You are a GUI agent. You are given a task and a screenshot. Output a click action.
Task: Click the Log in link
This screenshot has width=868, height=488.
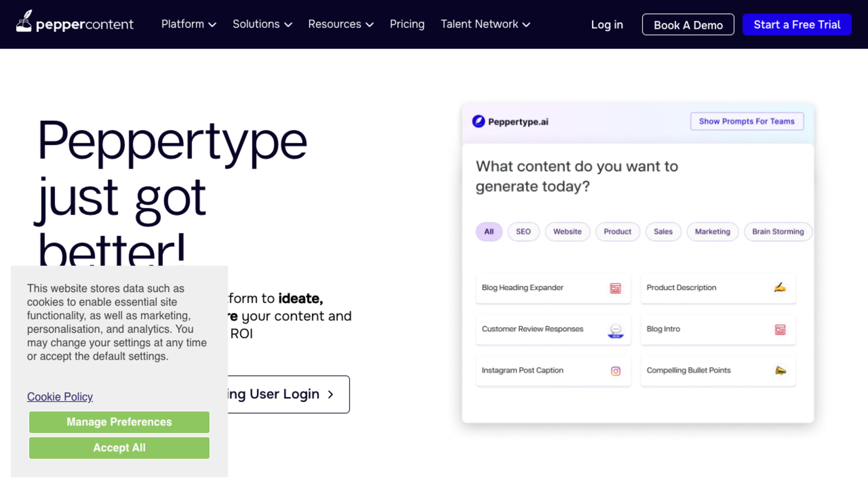(607, 25)
